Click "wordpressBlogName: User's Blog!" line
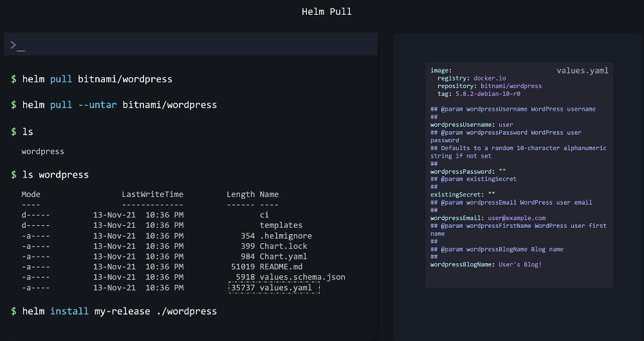The width and height of the screenshot is (644, 341). coord(486,264)
